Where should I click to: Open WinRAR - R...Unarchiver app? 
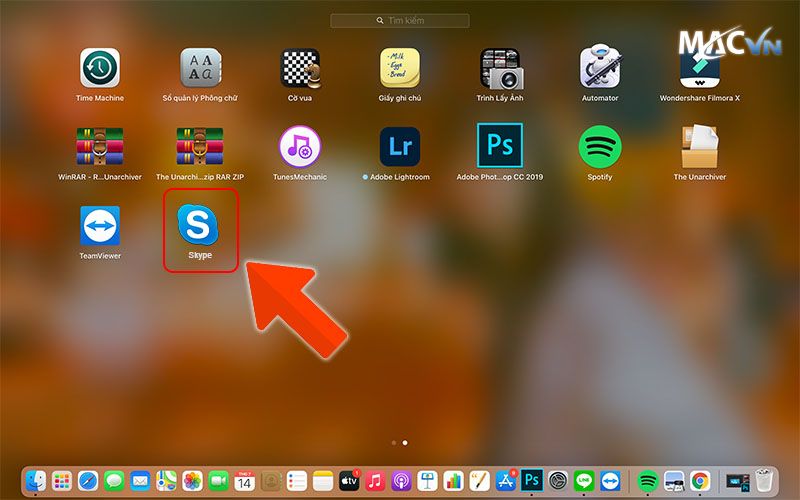point(100,146)
